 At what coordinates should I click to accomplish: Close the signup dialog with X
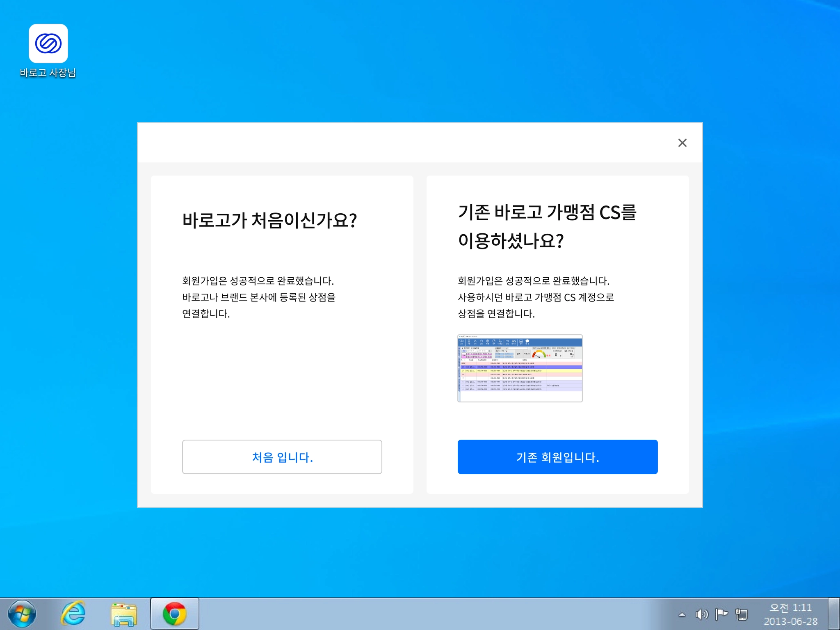click(x=682, y=143)
